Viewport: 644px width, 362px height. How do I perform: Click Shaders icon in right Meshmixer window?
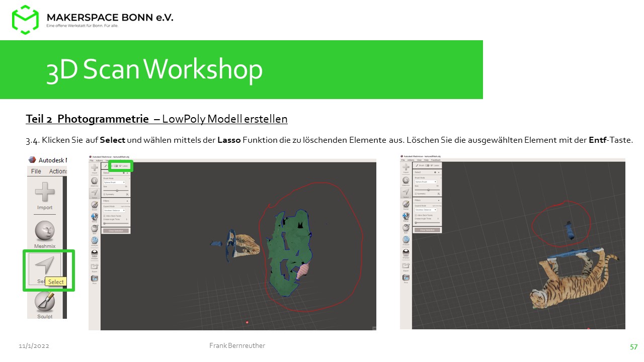click(406, 252)
